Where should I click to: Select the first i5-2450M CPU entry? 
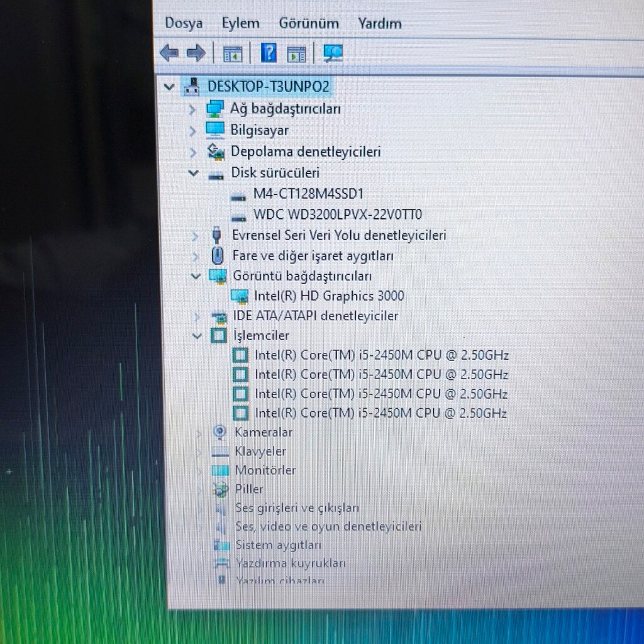[382, 355]
